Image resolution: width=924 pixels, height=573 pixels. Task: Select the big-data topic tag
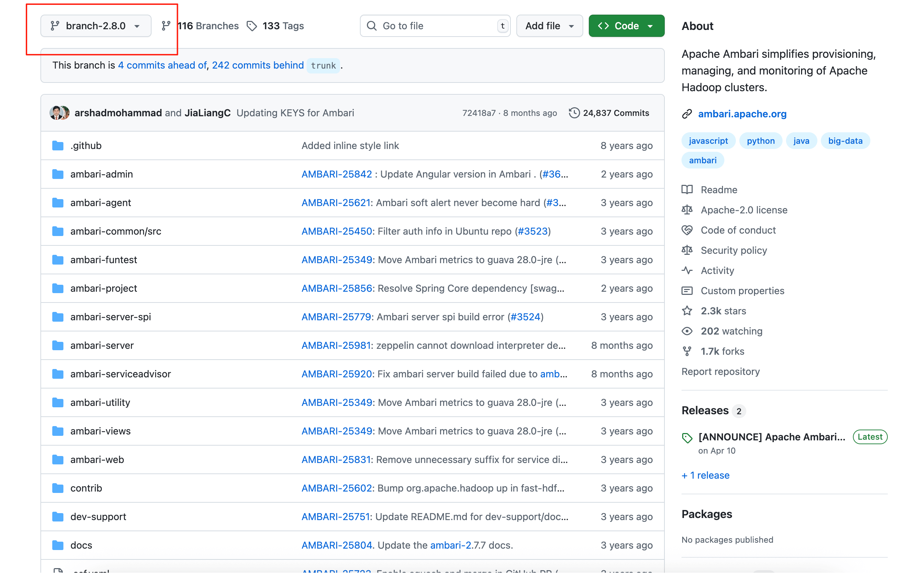coord(845,141)
